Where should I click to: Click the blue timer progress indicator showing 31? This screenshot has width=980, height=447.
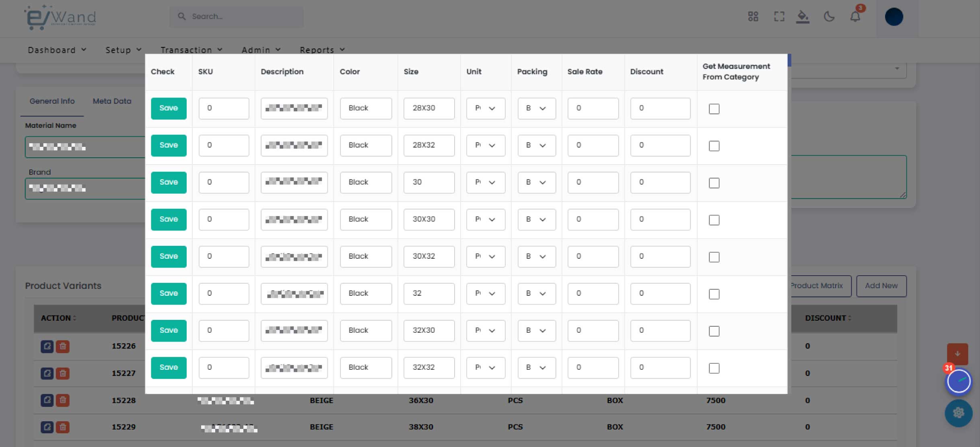pos(958,381)
